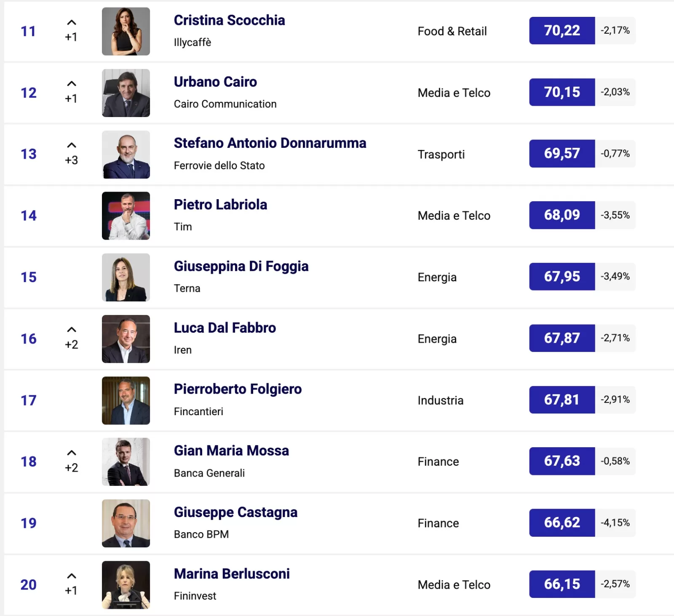Select the Trasporti category label

441,155
